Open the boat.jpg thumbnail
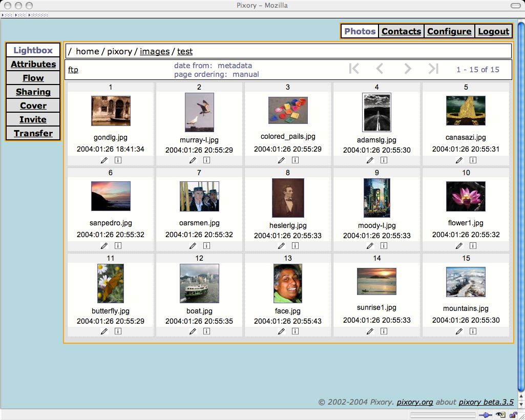This screenshot has height=420, width=525. click(x=199, y=283)
